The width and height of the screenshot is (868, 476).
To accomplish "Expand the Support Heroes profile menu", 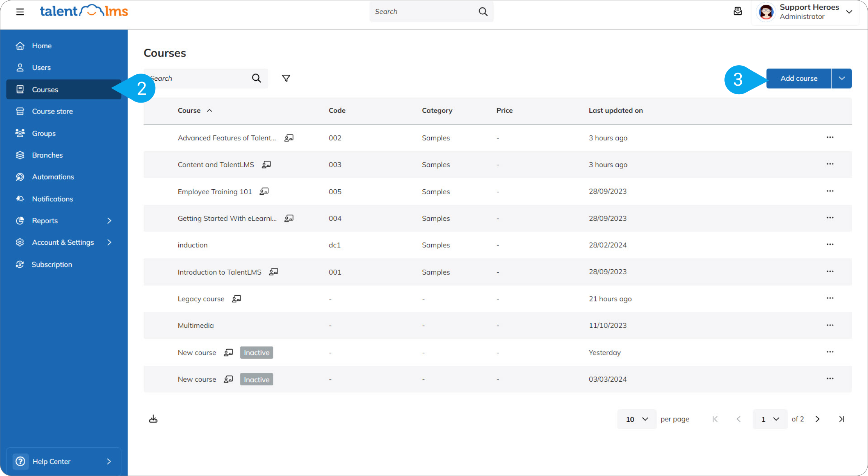I will (849, 12).
